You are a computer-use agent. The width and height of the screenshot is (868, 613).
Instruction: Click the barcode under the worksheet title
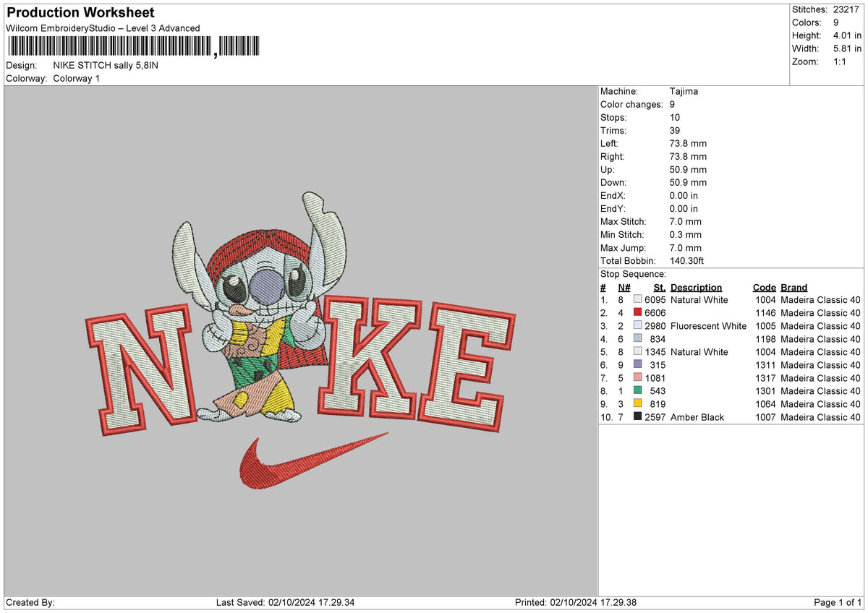(x=132, y=47)
